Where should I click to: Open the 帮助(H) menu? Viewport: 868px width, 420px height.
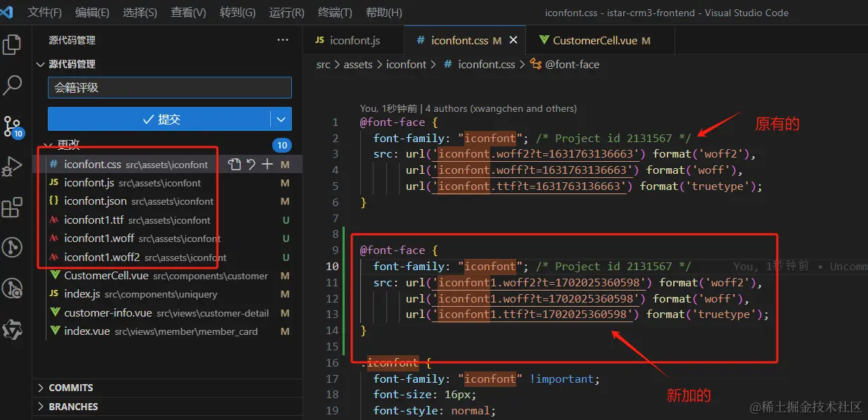384,13
